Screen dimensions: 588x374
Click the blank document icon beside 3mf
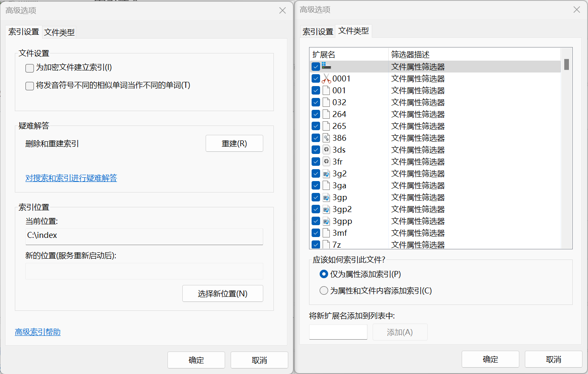pyautogui.click(x=326, y=233)
